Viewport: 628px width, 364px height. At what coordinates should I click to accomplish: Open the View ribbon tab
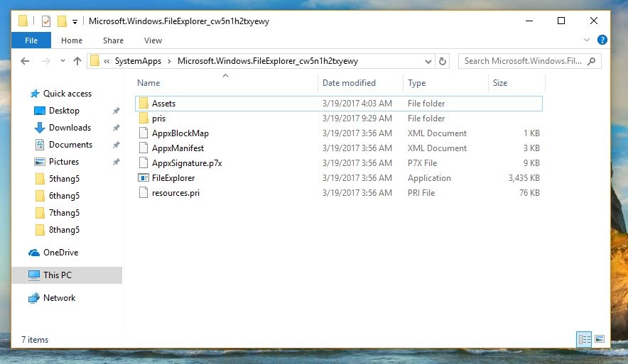(153, 40)
